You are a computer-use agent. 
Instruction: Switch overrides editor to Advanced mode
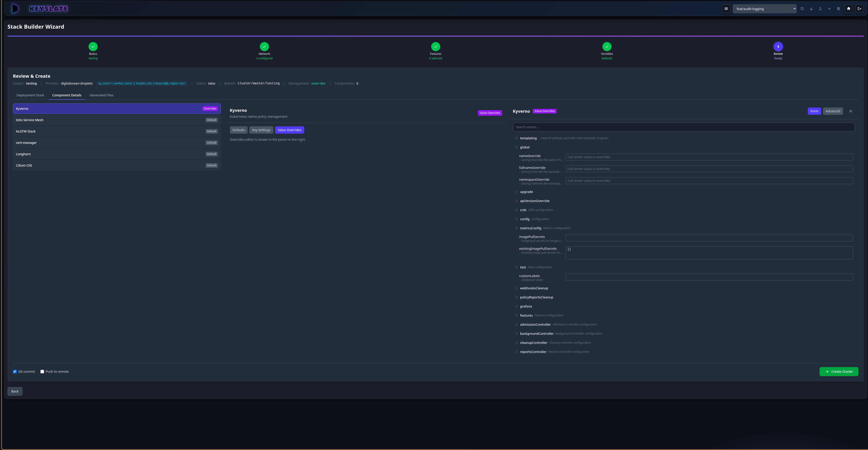[x=833, y=111]
